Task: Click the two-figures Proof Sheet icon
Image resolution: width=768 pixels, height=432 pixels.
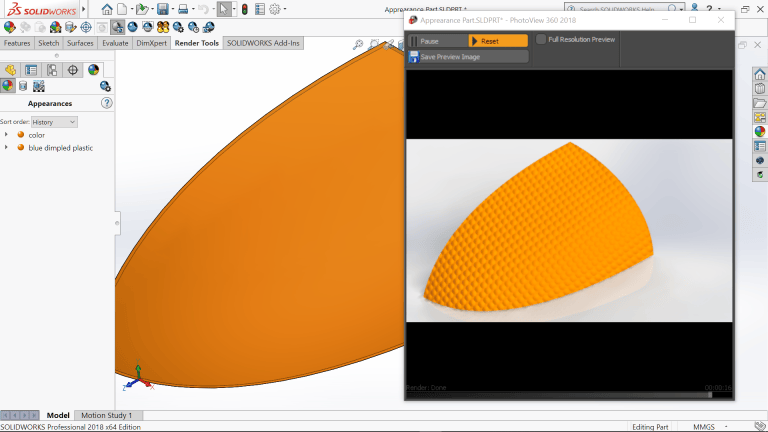Action: click(163, 27)
